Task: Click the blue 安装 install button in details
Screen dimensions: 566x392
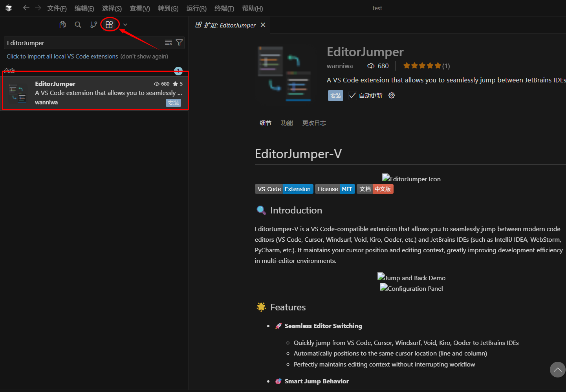Action: pyautogui.click(x=335, y=96)
